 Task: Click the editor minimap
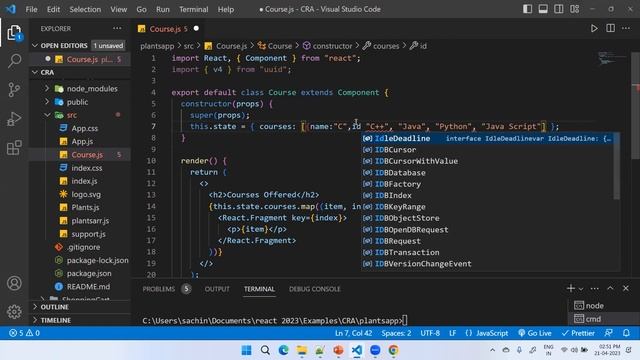(612, 59)
